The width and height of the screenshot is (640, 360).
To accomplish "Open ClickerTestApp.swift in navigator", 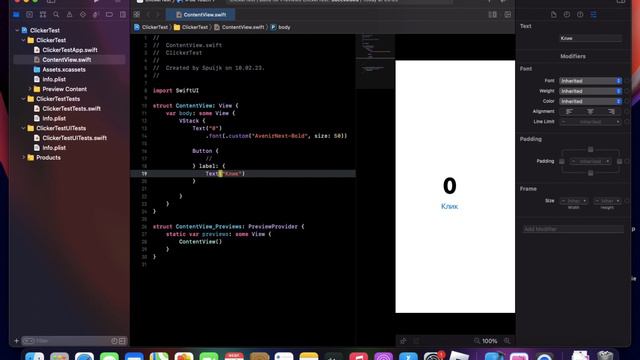I will pyautogui.click(x=69, y=50).
